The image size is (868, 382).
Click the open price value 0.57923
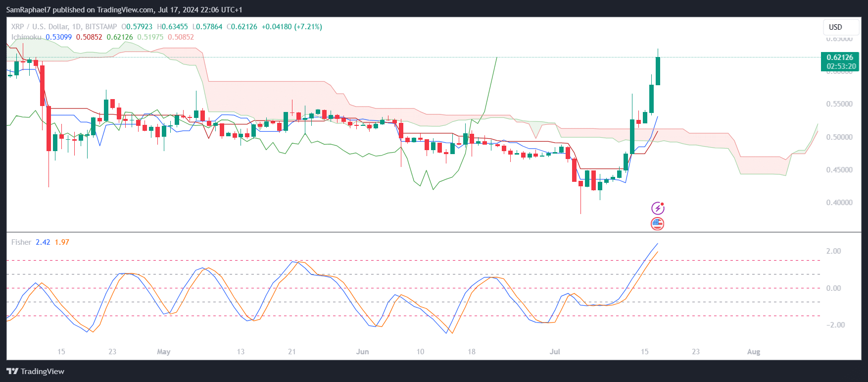tap(139, 27)
